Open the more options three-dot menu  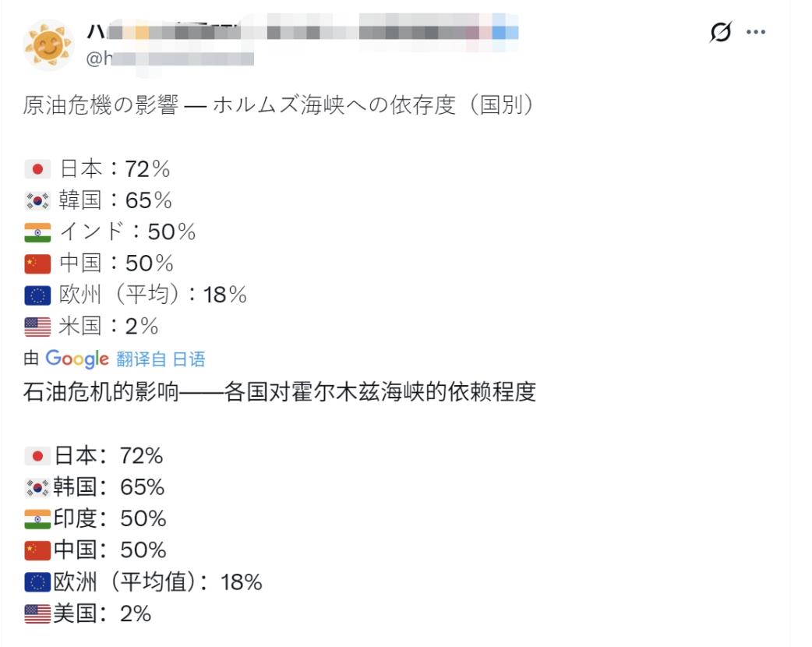click(x=755, y=33)
